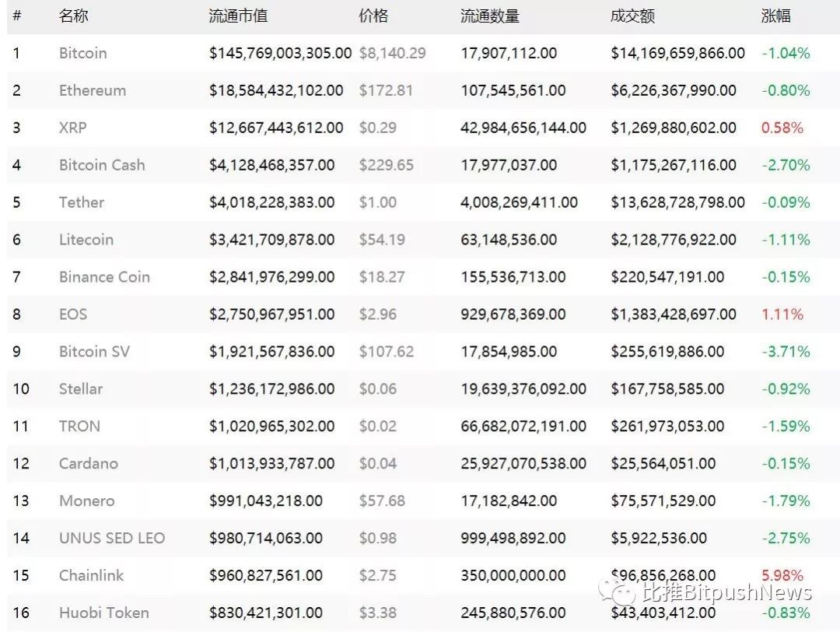840x632 pixels.
Task: Click the Monero price $57.68
Action: 382,500
